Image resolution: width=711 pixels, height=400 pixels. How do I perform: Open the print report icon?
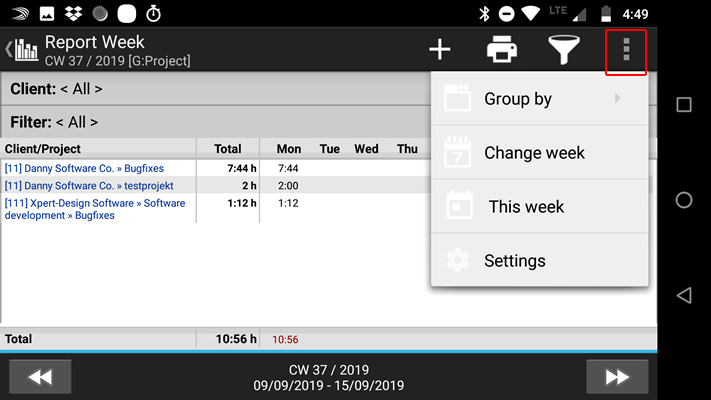(502, 49)
